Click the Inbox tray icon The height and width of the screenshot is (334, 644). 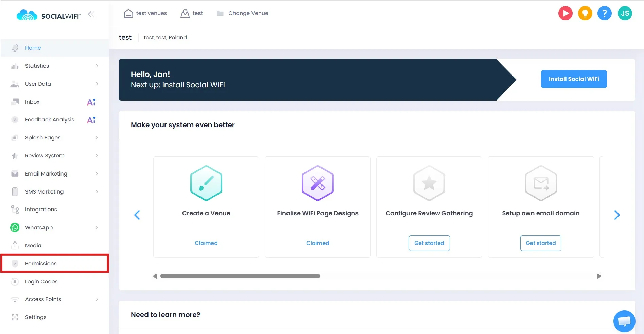(15, 102)
